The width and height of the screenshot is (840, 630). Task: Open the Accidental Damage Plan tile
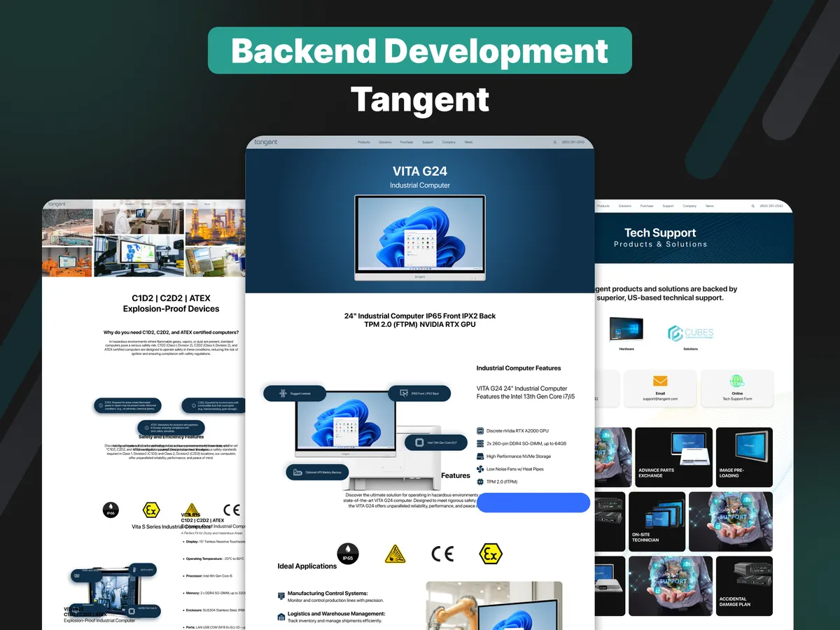pyautogui.click(x=744, y=586)
